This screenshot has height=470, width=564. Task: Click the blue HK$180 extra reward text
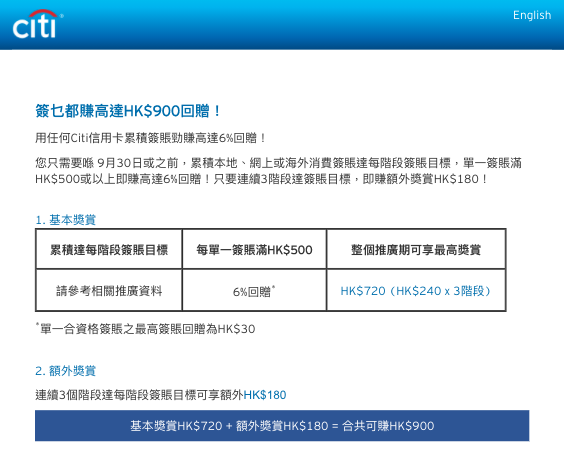(265, 395)
